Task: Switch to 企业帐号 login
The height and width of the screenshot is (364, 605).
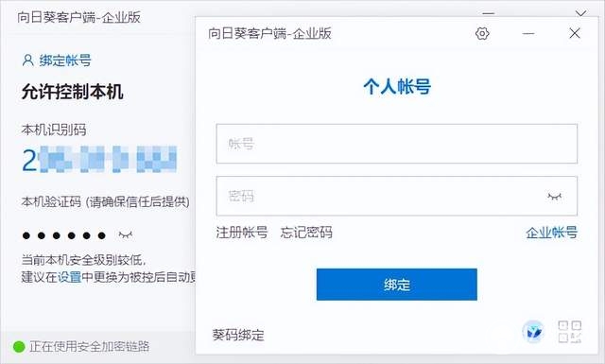Action: click(551, 233)
